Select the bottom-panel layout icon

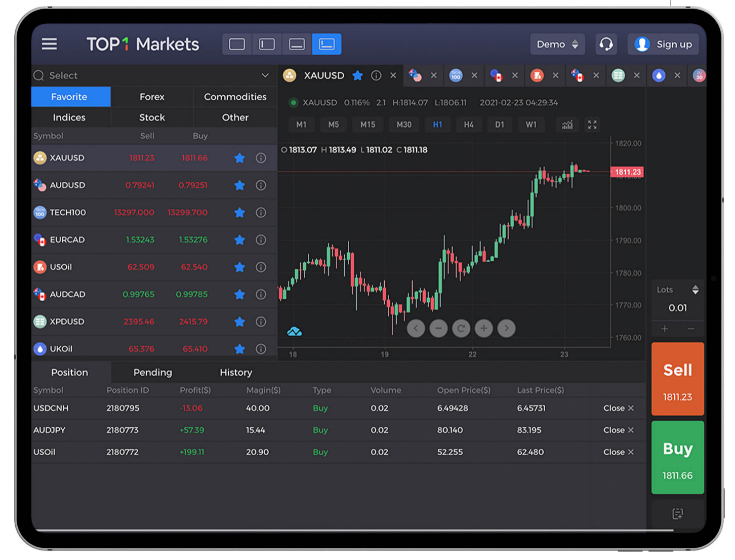[297, 44]
